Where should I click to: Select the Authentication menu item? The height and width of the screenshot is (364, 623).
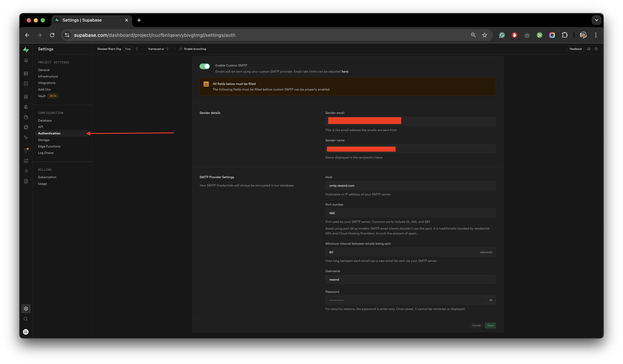click(x=49, y=133)
